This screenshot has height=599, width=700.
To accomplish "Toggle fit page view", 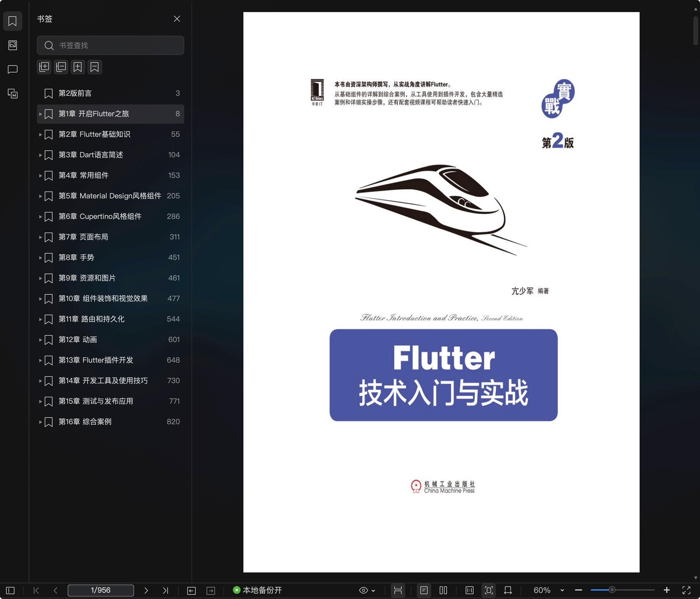I will 489,590.
